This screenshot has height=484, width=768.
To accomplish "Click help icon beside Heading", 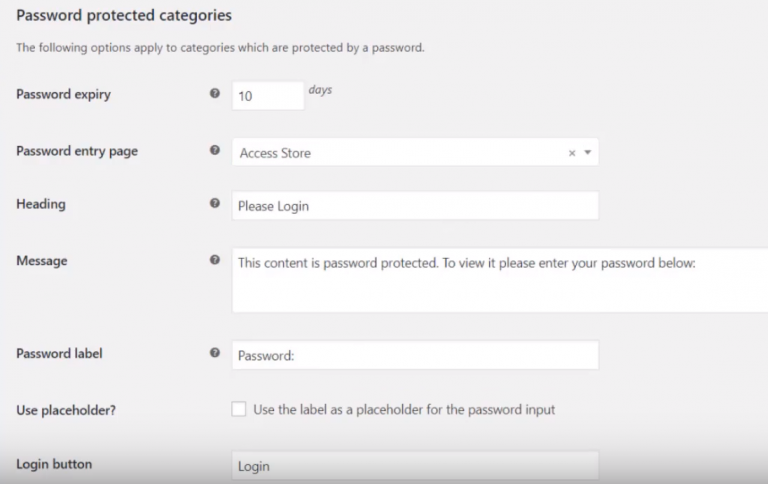I will coord(214,204).
